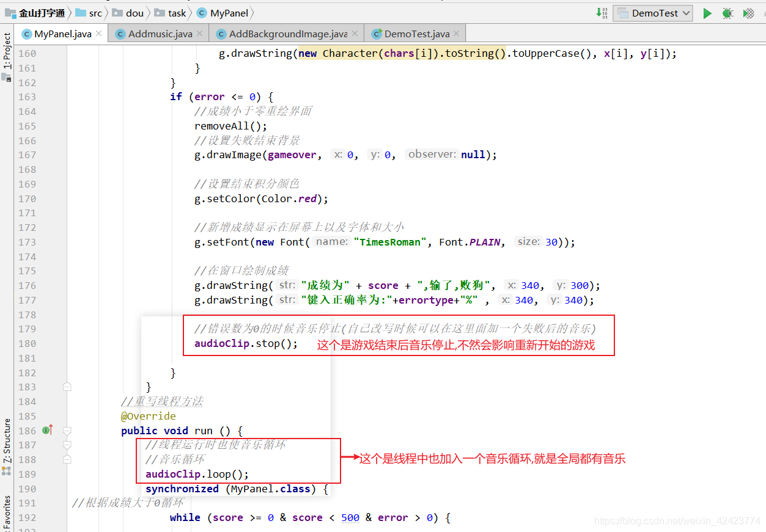Viewport: 766px width, 532px height.
Task: Click the build project icon with binary arrow
Action: coord(602,13)
